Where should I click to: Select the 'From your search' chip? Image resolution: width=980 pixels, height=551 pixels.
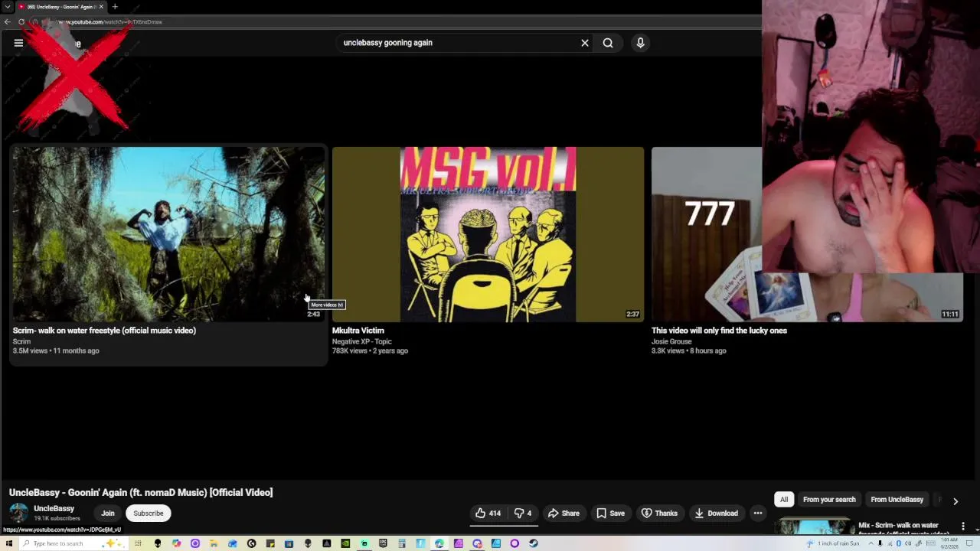tap(829, 500)
